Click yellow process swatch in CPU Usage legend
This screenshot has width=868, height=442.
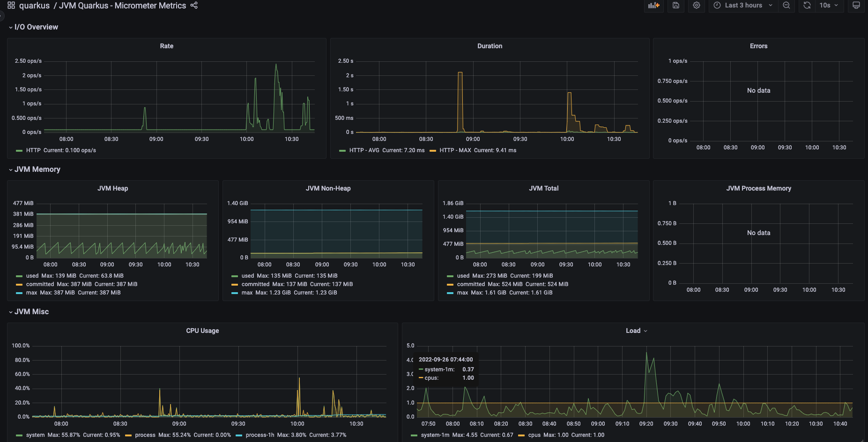coord(128,435)
